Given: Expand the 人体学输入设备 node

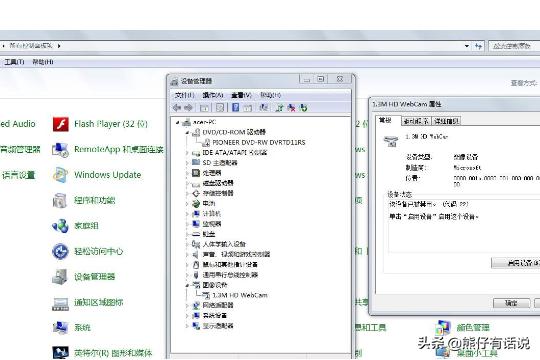Looking at the screenshot, I should point(187,244).
